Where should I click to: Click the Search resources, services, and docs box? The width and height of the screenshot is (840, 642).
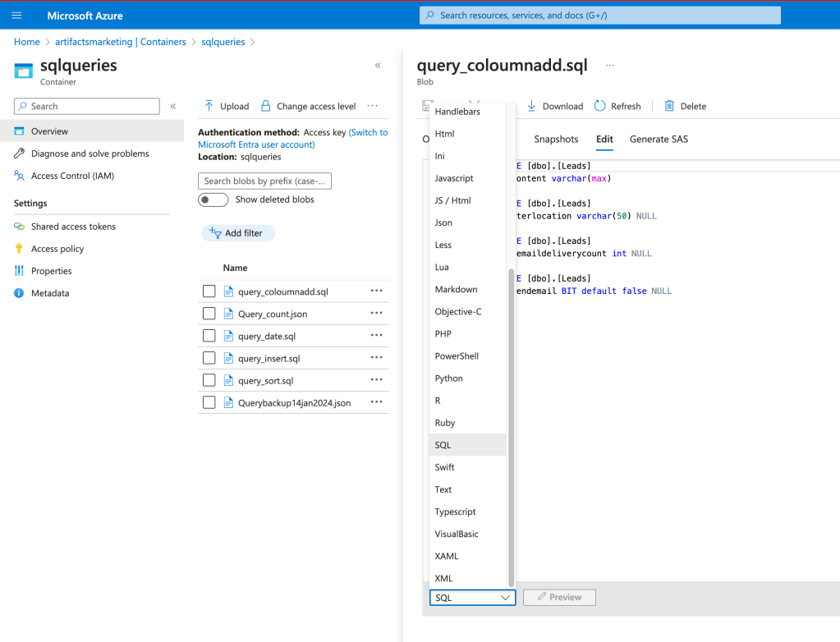(x=600, y=16)
